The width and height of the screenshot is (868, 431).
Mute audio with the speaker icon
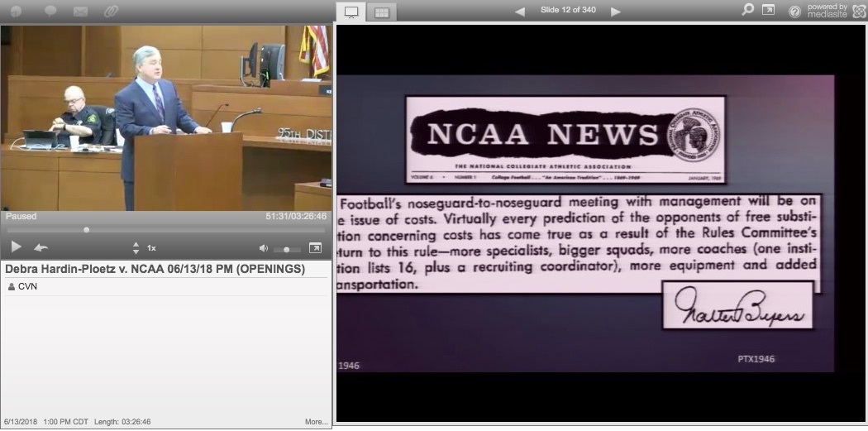coord(264,249)
